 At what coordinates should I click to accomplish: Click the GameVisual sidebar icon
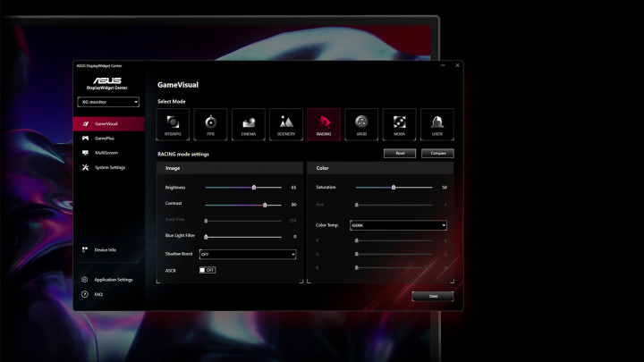[x=86, y=123]
